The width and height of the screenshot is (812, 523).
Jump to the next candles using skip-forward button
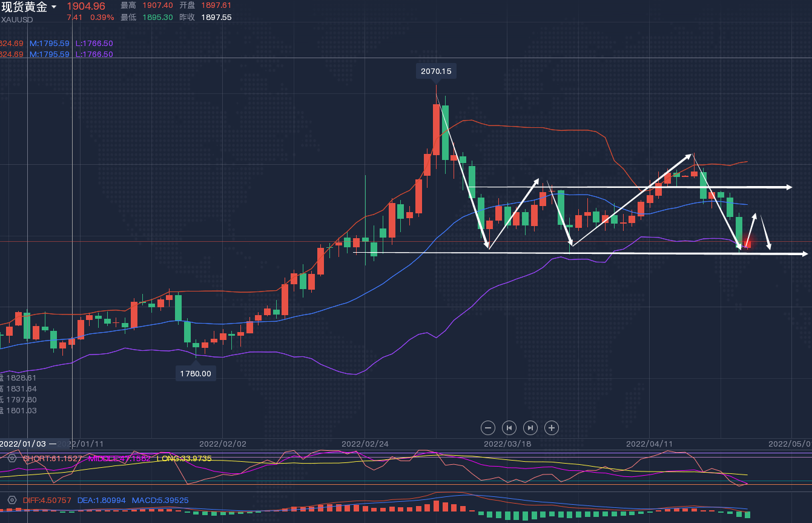(530, 428)
